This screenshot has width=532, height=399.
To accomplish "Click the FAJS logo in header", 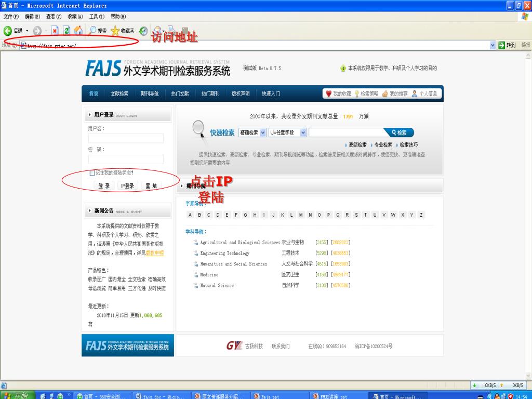I will tap(103, 68).
